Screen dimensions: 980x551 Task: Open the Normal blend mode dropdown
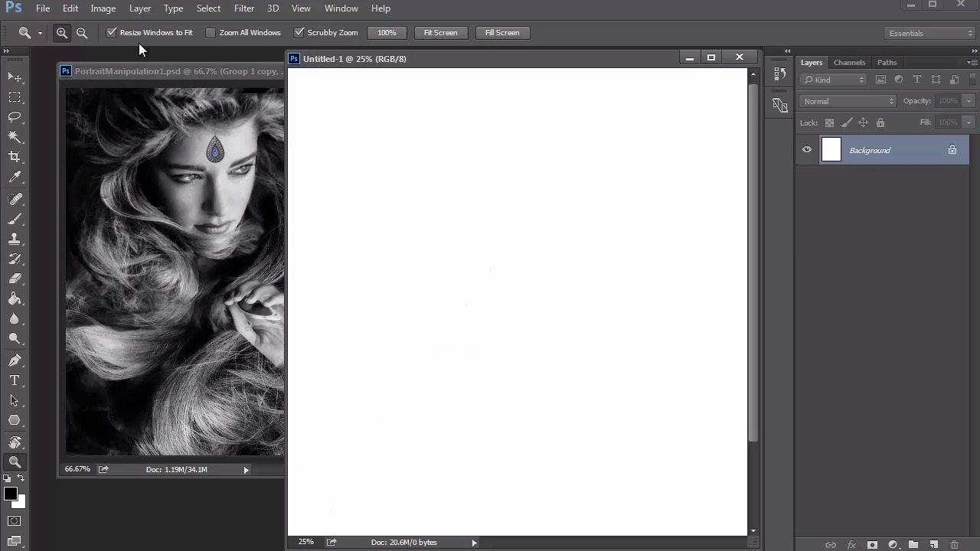(x=848, y=101)
